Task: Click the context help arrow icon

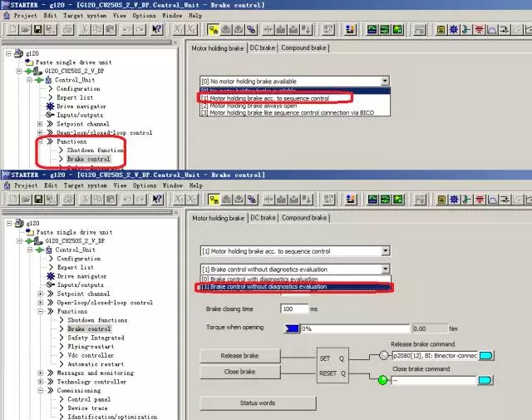Action: 156,29
